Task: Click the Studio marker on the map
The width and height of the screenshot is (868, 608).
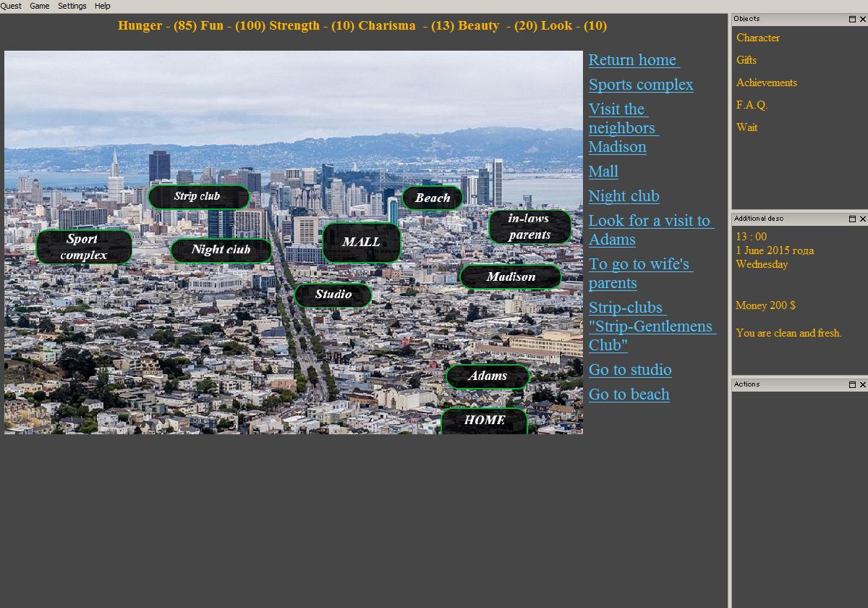Action: pyautogui.click(x=333, y=295)
